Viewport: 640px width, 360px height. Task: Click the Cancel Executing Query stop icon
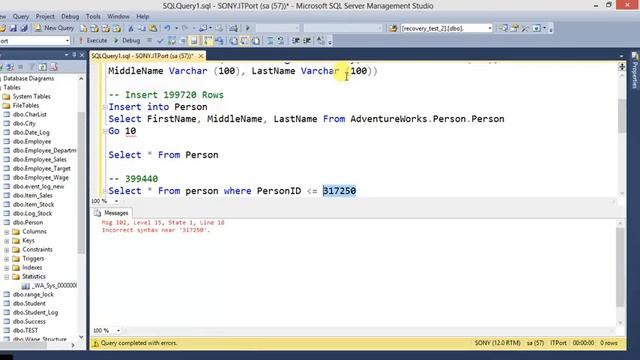[x=149, y=40]
